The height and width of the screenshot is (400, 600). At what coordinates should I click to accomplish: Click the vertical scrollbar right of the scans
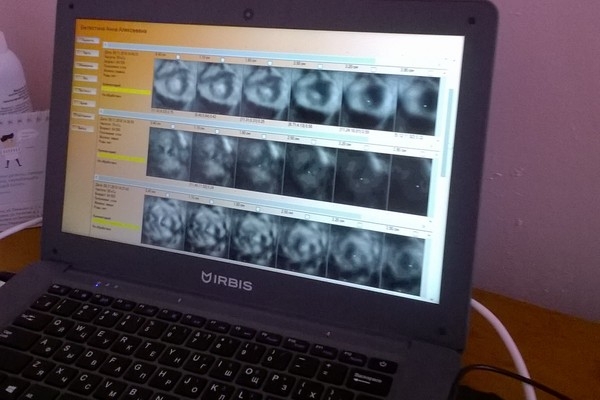[x=447, y=150]
